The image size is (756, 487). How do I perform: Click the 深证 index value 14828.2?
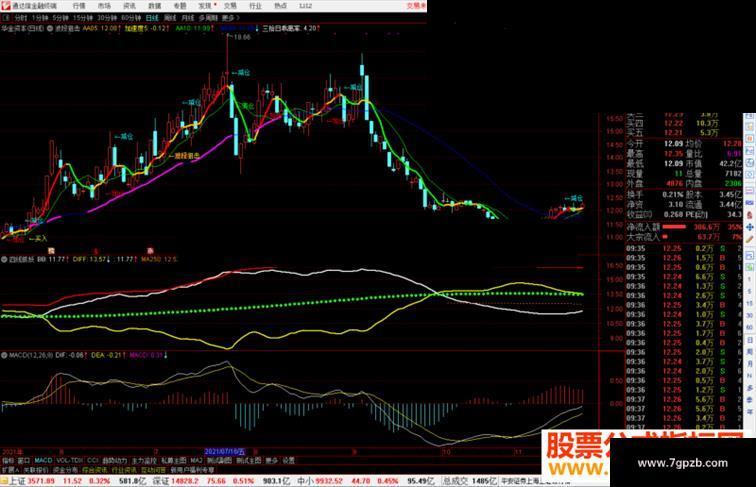183,481
